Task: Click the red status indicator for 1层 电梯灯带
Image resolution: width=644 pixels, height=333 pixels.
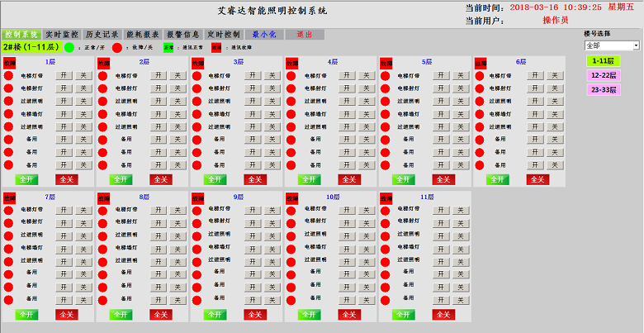Action: pos(9,76)
